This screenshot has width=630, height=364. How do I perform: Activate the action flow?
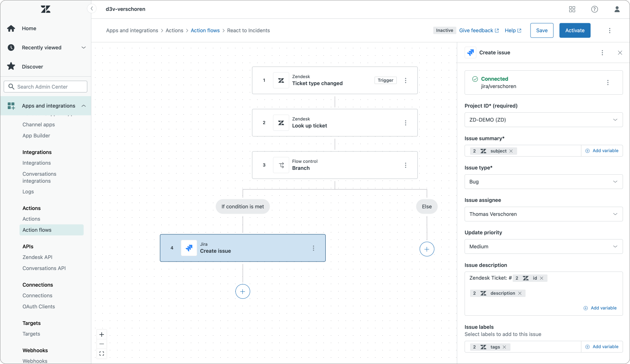[x=575, y=31]
